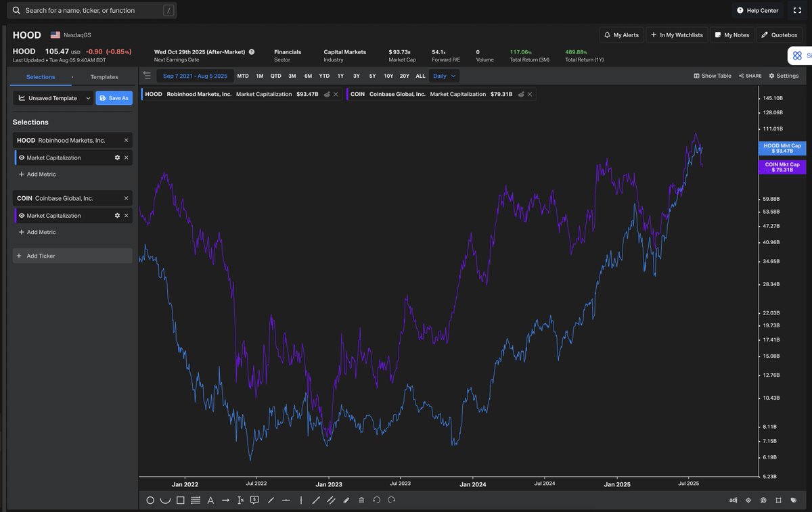Open the Sep 7 2021 - Aug 5 2025 date picker
The width and height of the screenshot is (812, 512).
(x=195, y=76)
